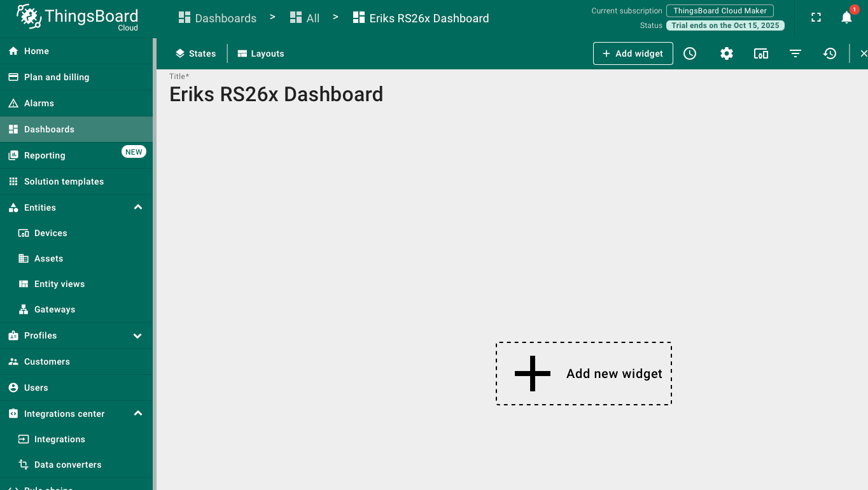Click the Add widget button
Screen dimensions: 868x490
[x=633, y=54]
